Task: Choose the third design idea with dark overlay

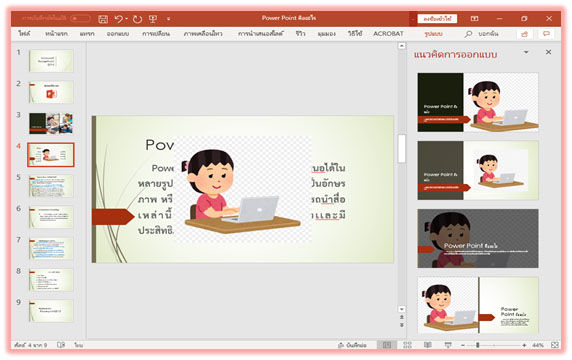Action: 478,238
